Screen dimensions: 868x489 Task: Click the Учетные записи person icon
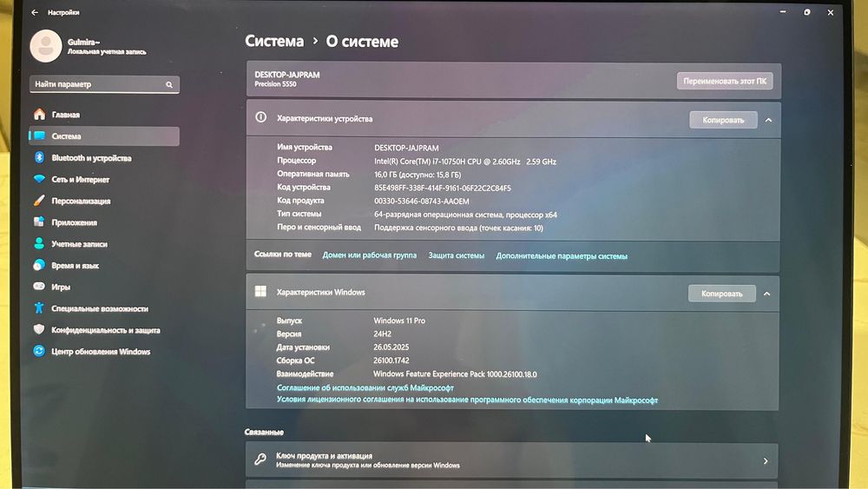point(39,244)
